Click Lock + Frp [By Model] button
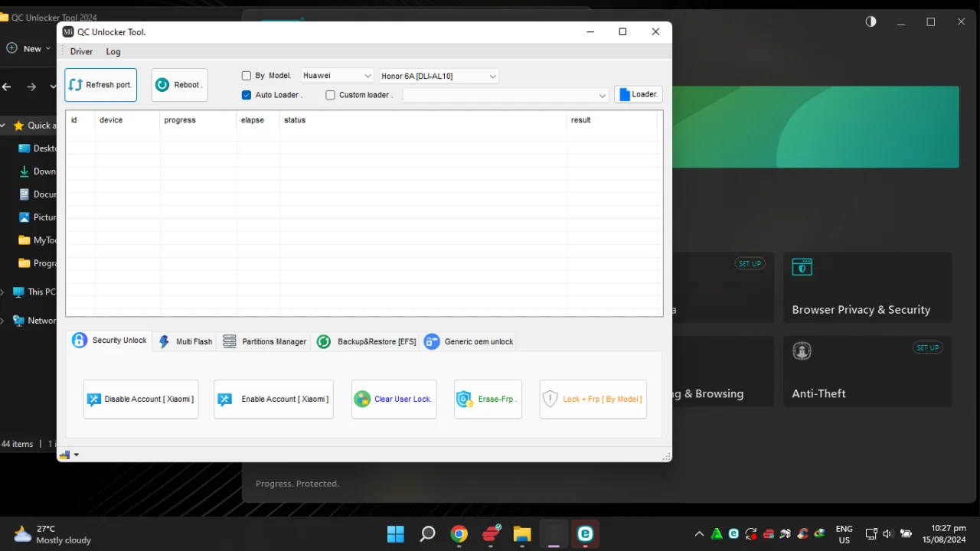 [593, 399]
